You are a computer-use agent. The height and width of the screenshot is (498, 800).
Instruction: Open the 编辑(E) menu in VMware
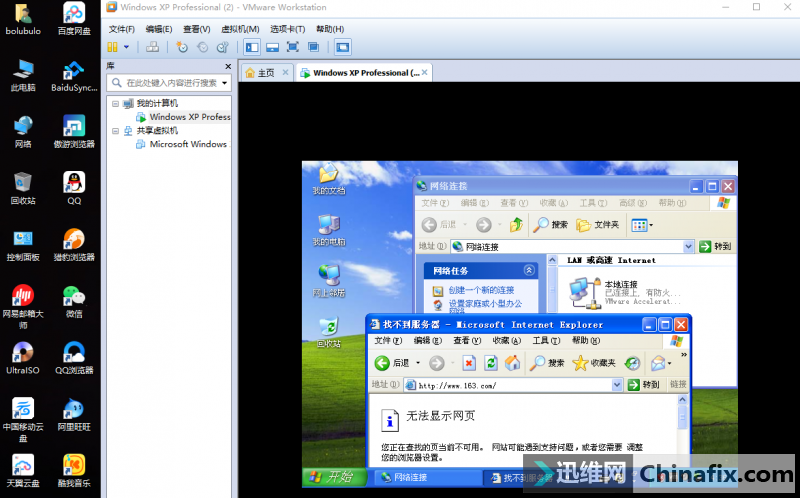159,29
